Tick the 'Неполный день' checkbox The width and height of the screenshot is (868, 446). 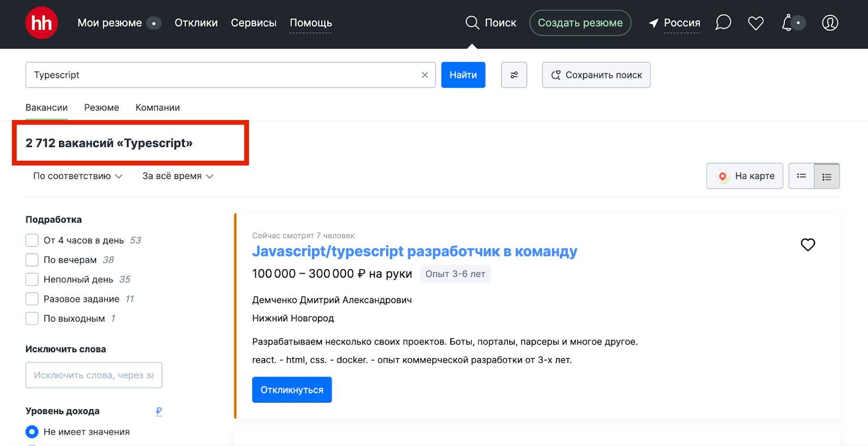click(32, 279)
